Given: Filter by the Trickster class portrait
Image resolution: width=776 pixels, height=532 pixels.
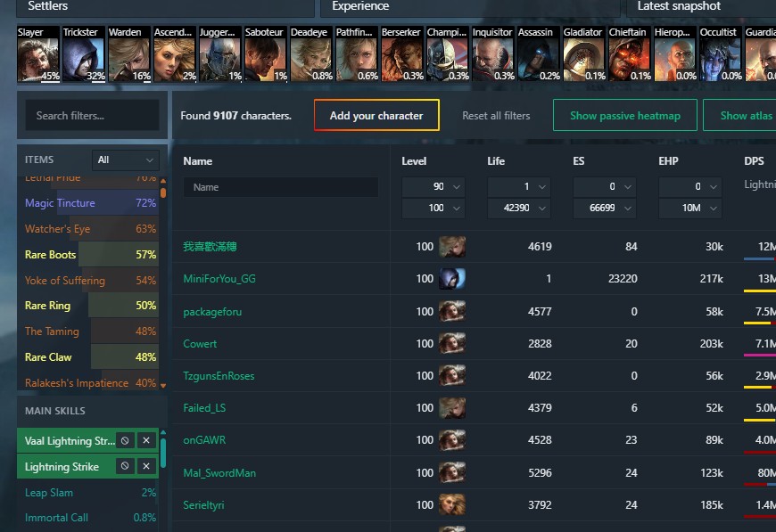Looking at the screenshot, I should click(84, 53).
